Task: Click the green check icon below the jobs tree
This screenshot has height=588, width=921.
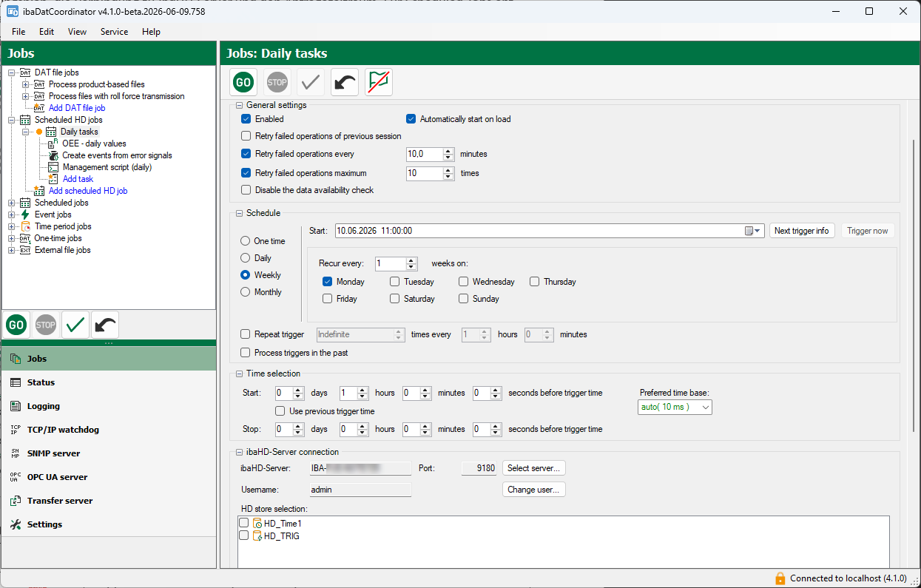Action: 75,325
